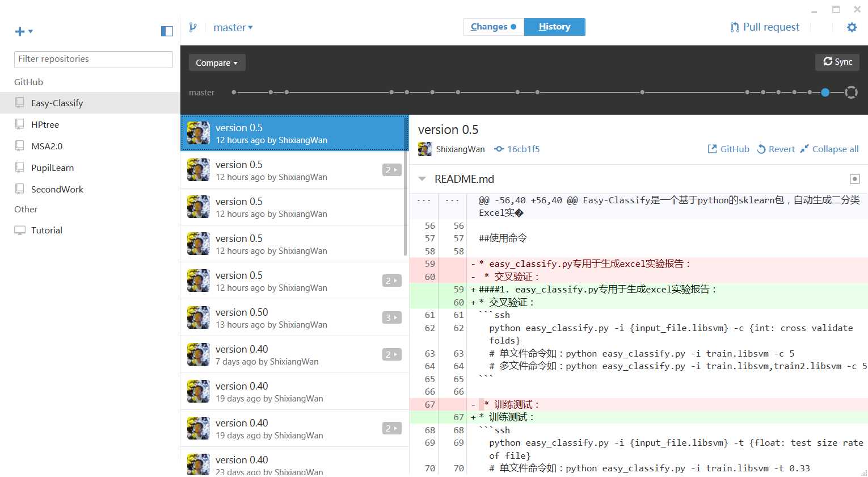Open version 0.40 commit from 7 days ago
The image size is (868, 477).
coord(294,355)
